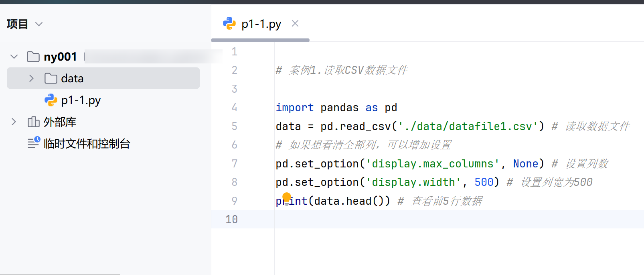Collapse the ny001 project node
Screen dimensions: 644x275
coord(14,57)
